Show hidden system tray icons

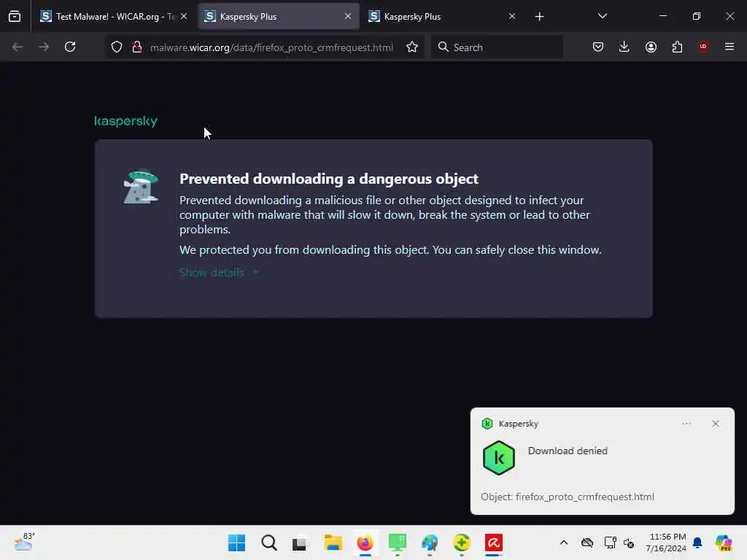564,542
